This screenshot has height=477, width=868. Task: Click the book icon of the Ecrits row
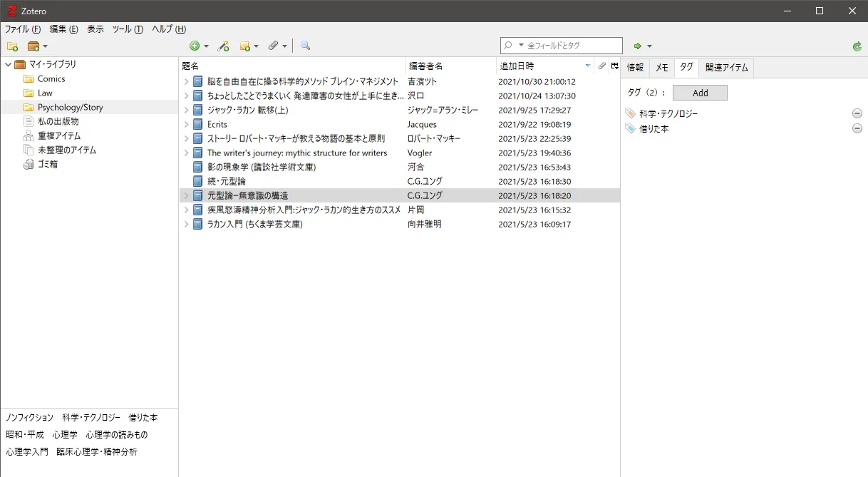point(198,124)
